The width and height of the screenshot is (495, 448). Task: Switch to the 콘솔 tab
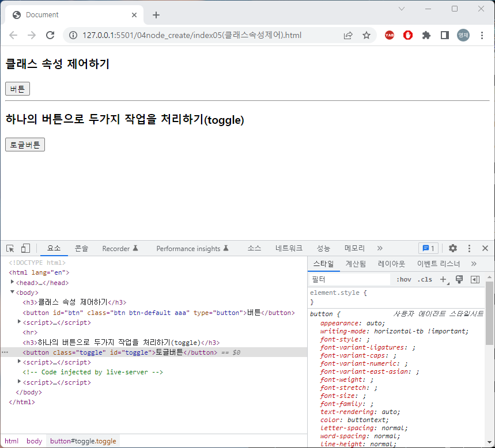point(81,248)
